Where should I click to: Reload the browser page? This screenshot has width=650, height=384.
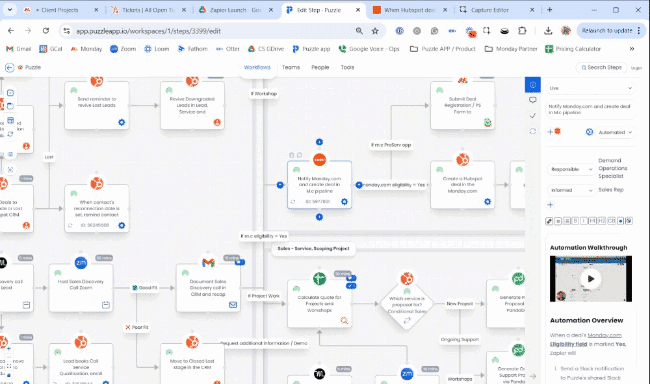[46, 31]
